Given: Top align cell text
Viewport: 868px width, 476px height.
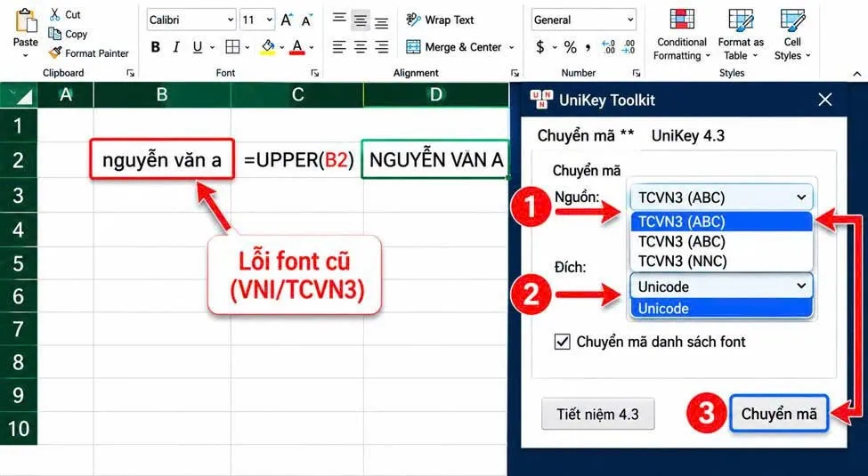Looking at the screenshot, I should coord(339,19).
